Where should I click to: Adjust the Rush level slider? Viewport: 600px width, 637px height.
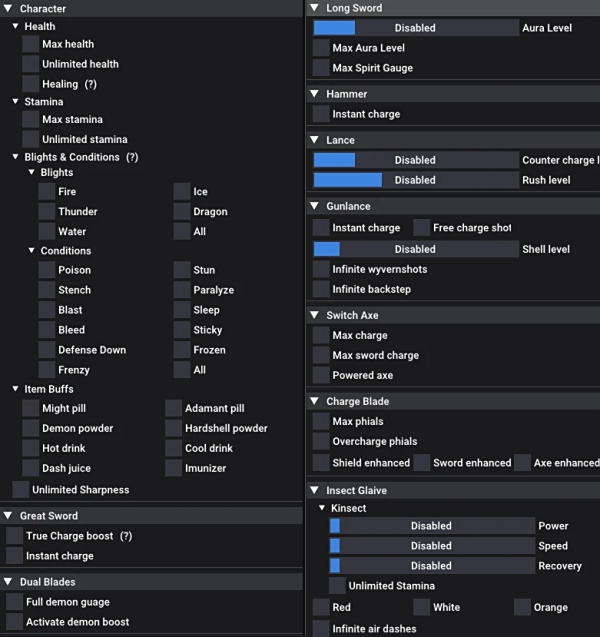click(x=416, y=180)
